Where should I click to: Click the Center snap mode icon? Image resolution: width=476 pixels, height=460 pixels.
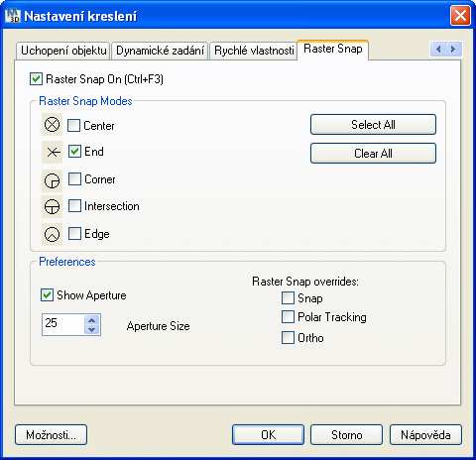(x=52, y=125)
